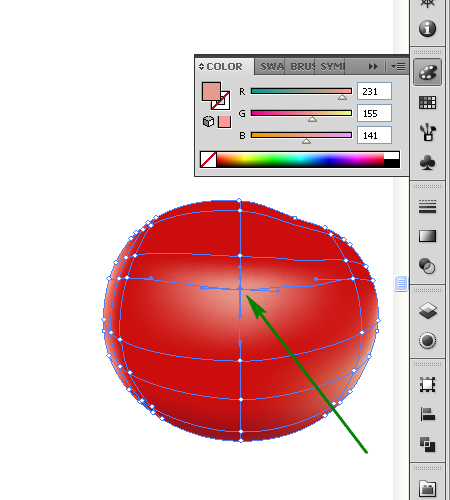Open the Gradient panel icon
Viewport: 450px width, 500px height.
tap(427, 236)
